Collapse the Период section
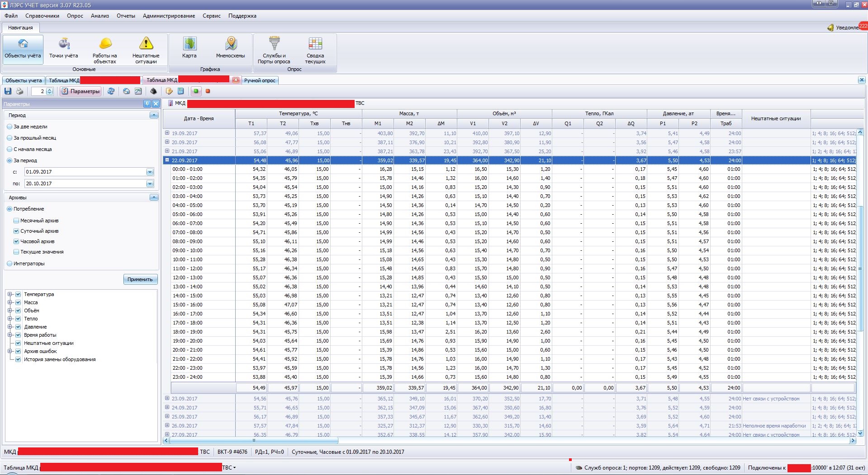This screenshot has width=868, height=475. (x=154, y=115)
